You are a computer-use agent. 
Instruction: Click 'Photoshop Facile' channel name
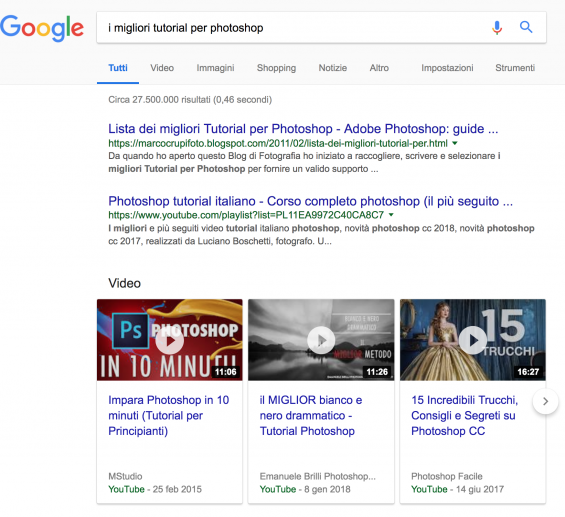(447, 476)
